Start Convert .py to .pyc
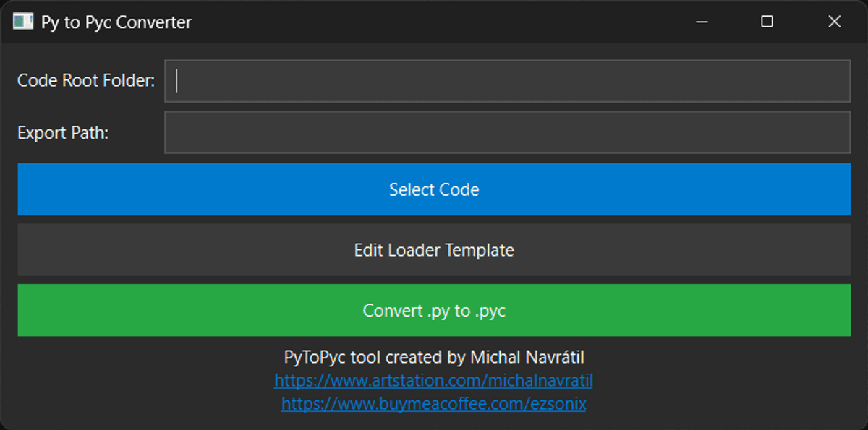The image size is (868, 430). (434, 311)
